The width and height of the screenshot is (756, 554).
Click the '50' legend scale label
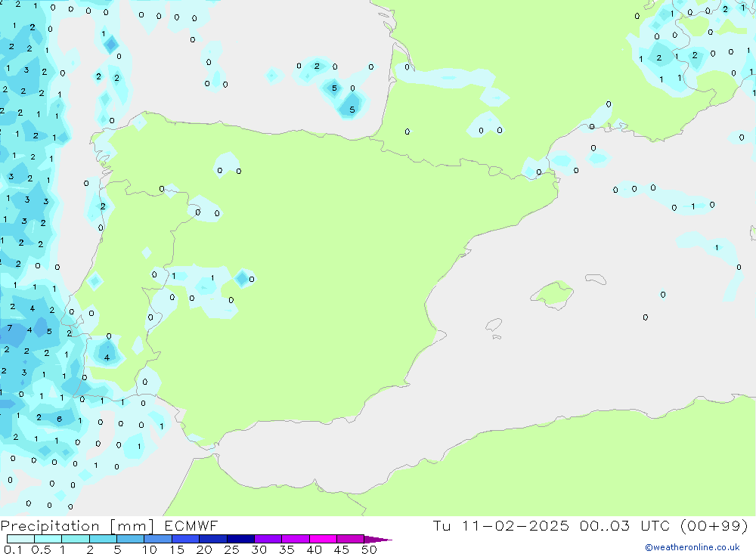click(369, 549)
